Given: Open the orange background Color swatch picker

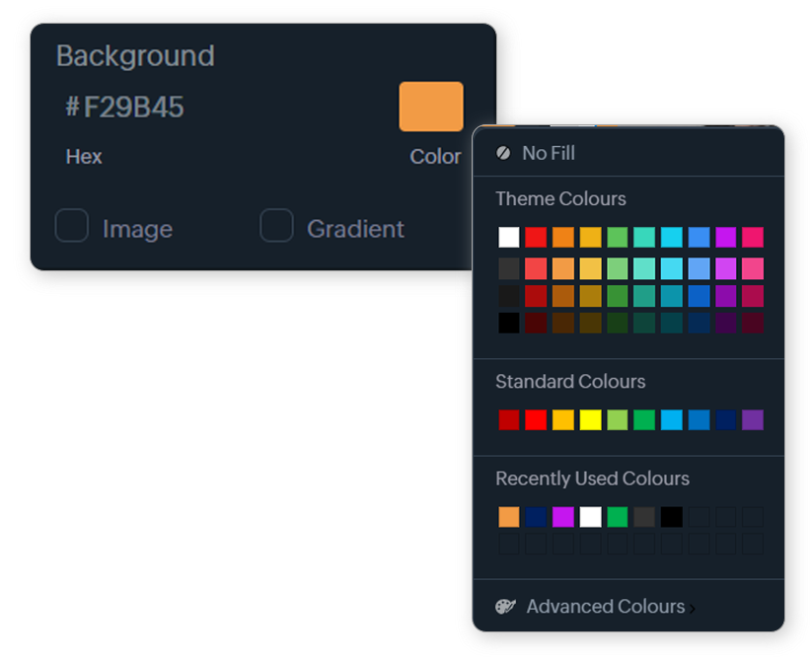Looking at the screenshot, I should [431, 107].
